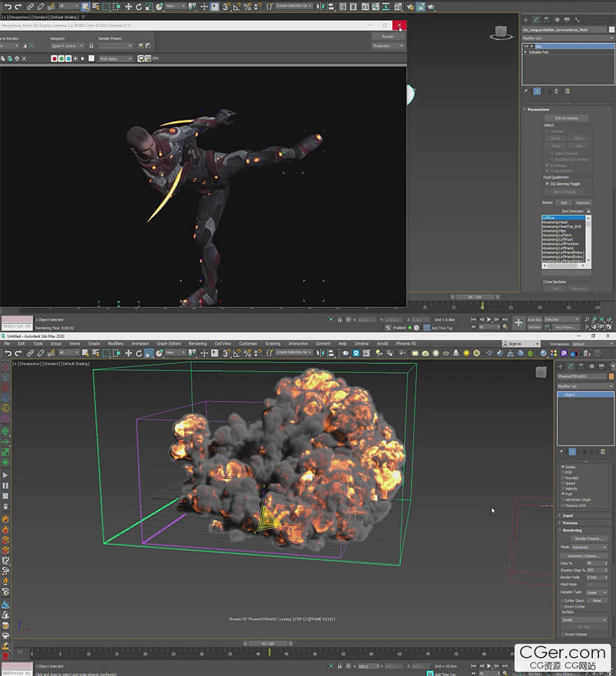Open Modify panel tab in lower command panel
Image resolution: width=616 pixels, height=676 pixels.
pos(570,366)
